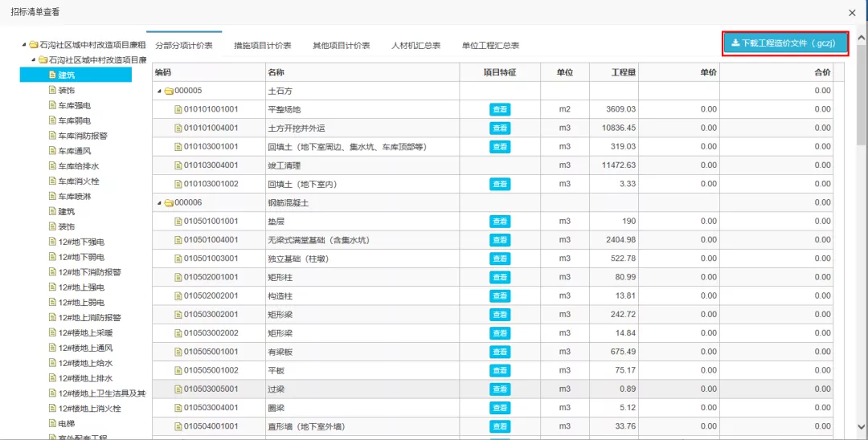Screen dimensions: 868x440
Task: Collapse the 000005 土石方 group
Action: [x=159, y=91]
